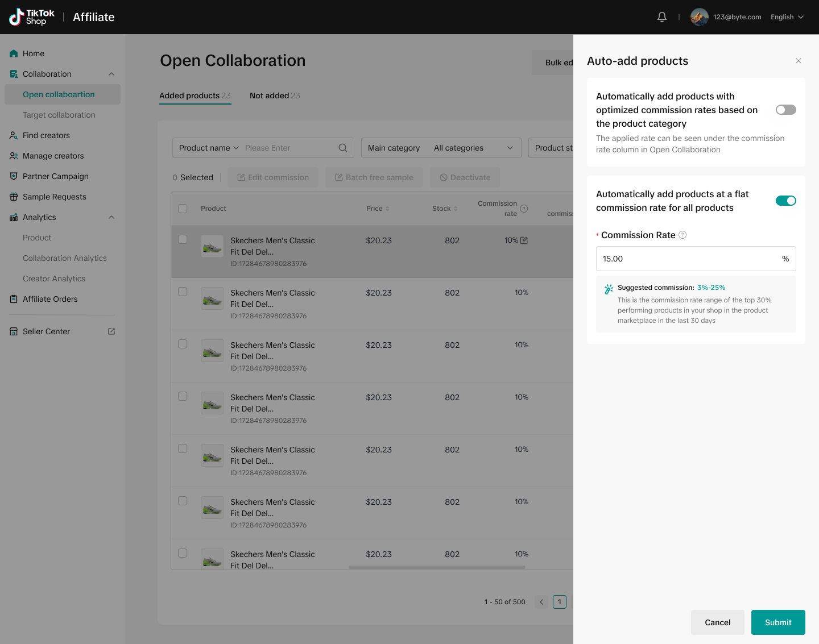Click the search magnifier in product name field
819x644 pixels.
tap(343, 148)
